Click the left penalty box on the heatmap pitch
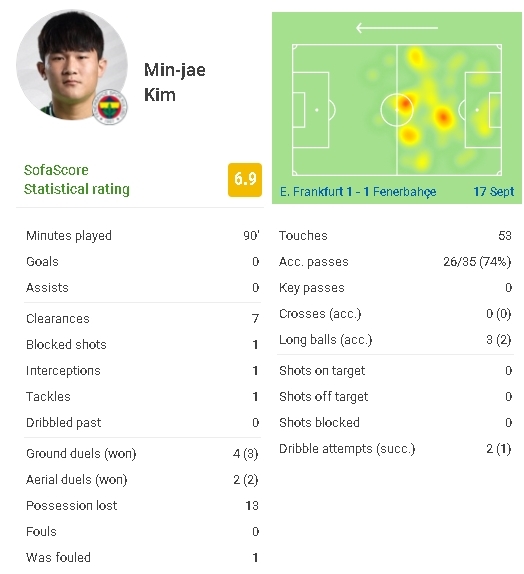The height and width of the screenshot is (574, 524). (x=310, y=110)
